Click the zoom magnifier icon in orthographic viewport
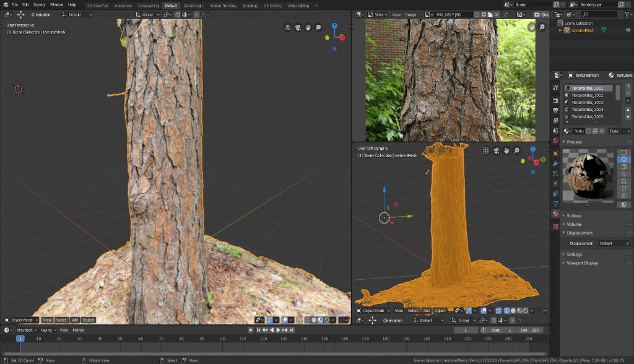This screenshot has height=364, width=634. click(x=516, y=150)
